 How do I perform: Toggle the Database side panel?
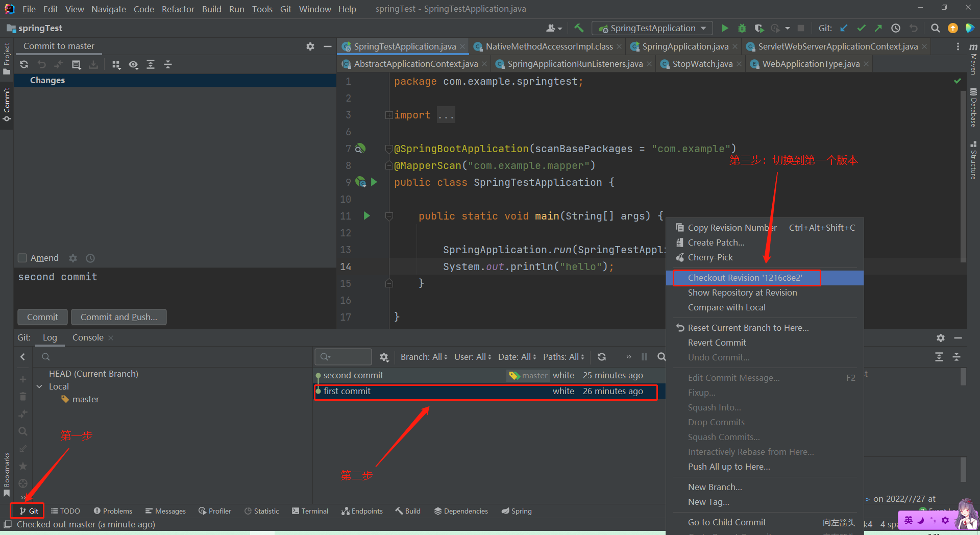[x=973, y=107]
